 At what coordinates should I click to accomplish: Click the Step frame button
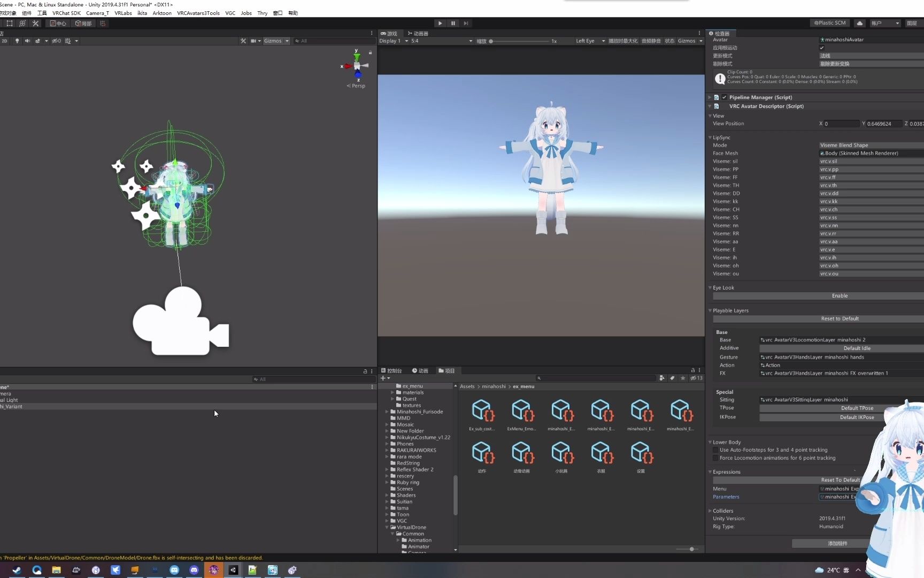coord(466,24)
